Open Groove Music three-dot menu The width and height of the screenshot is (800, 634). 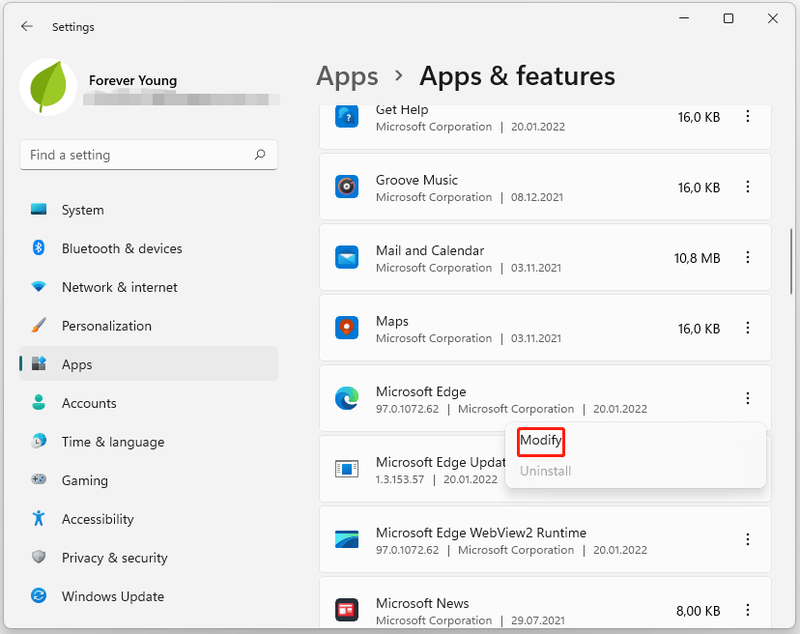(x=747, y=187)
